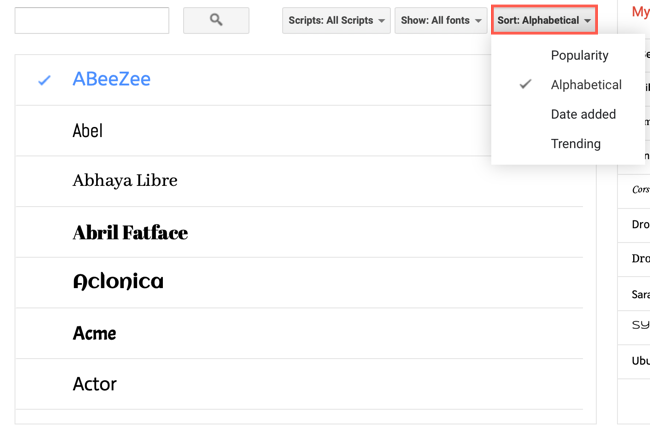Screen dimensions: 650x430
Task: Select the Abril Fatface font
Action: coord(130,233)
